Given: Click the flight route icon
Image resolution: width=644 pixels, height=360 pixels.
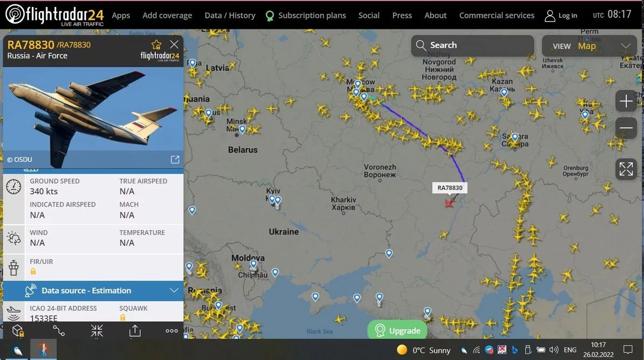Looking at the screenshot, I should point(58,330).
